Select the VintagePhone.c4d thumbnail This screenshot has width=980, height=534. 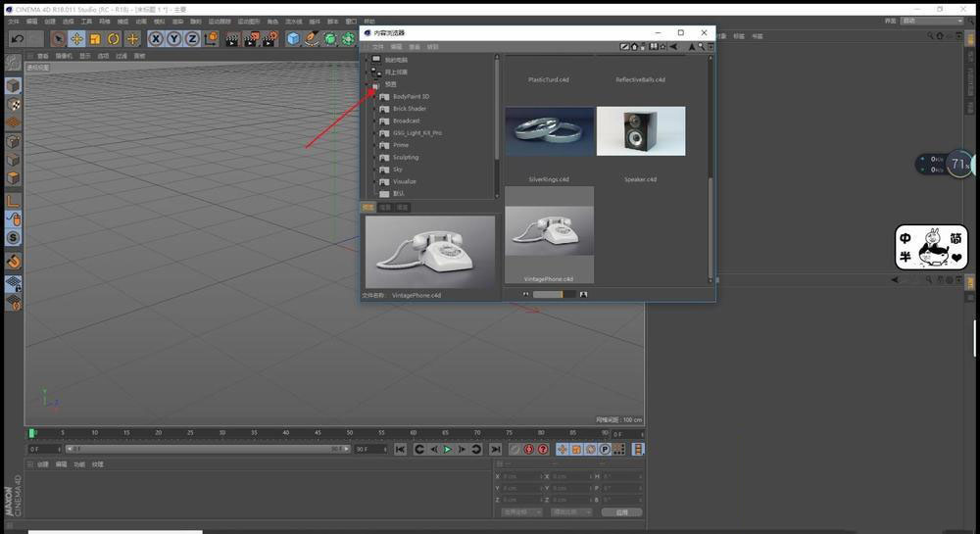550,235
